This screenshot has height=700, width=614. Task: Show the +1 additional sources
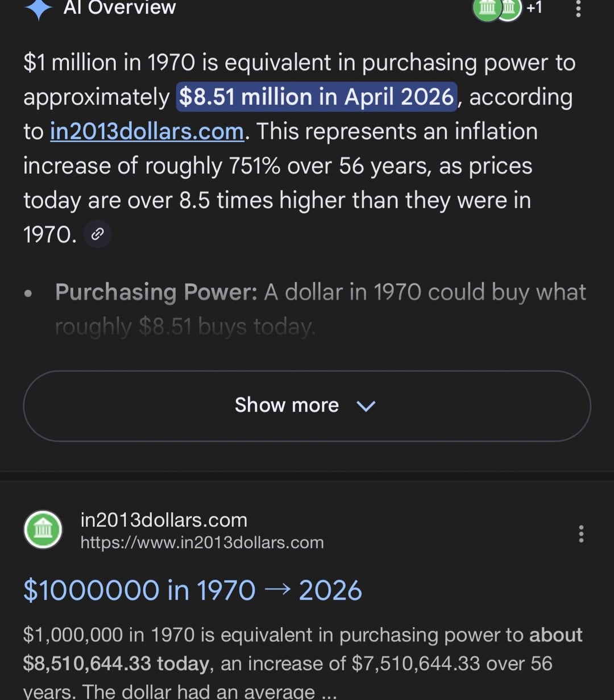tap(534, 8)
